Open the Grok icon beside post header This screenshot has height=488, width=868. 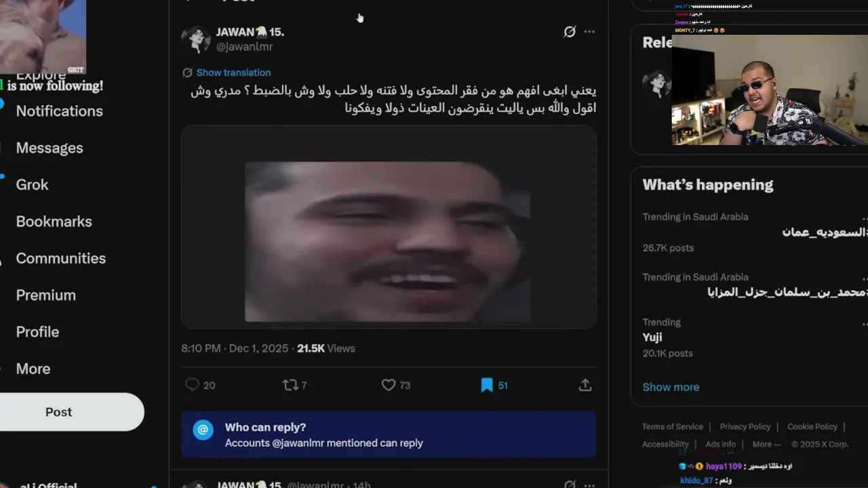[570, 32]
